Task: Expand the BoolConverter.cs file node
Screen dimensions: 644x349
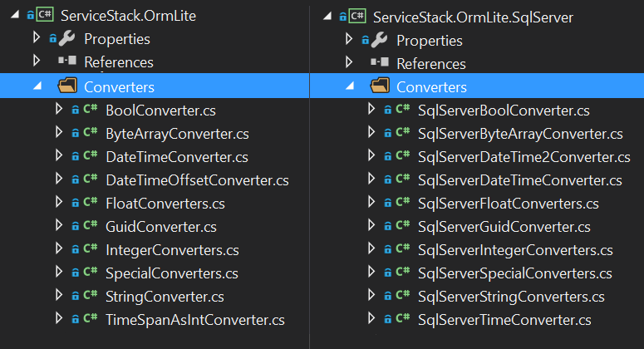Action: 59,109
